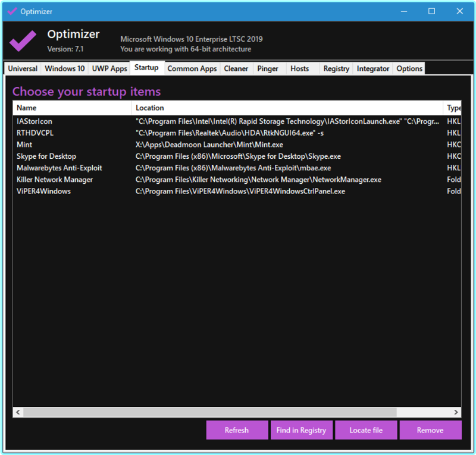Viewport: 476px width, 455px height.
Task: Go to the Common Apps tab
Action: pos(192,68)
